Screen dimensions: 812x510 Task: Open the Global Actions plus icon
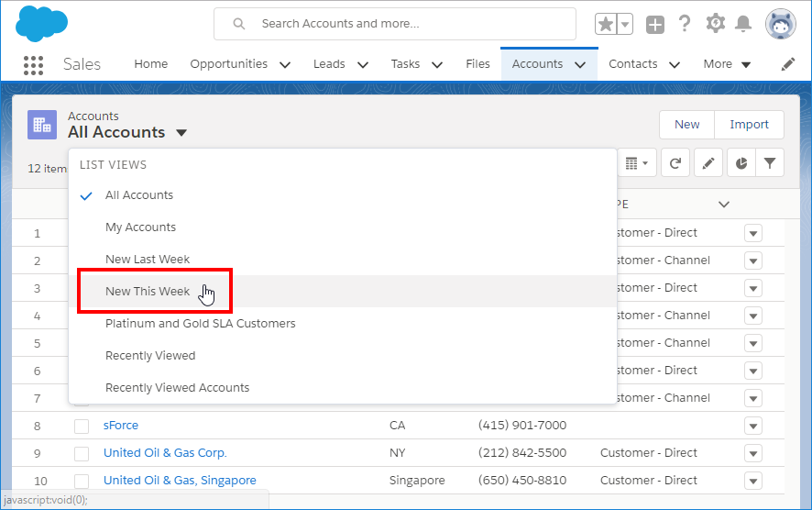click(x=654, y=25)
